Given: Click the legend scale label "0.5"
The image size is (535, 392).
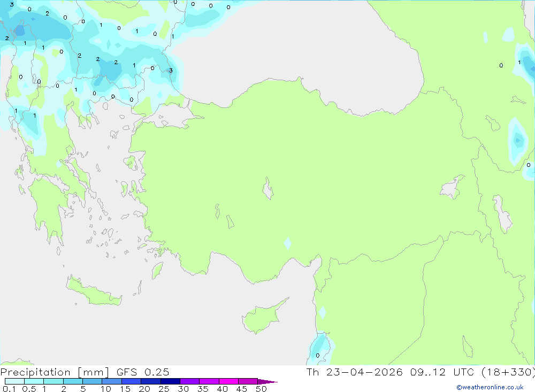Looking at the screenshot, I should (x=29, y=389).
